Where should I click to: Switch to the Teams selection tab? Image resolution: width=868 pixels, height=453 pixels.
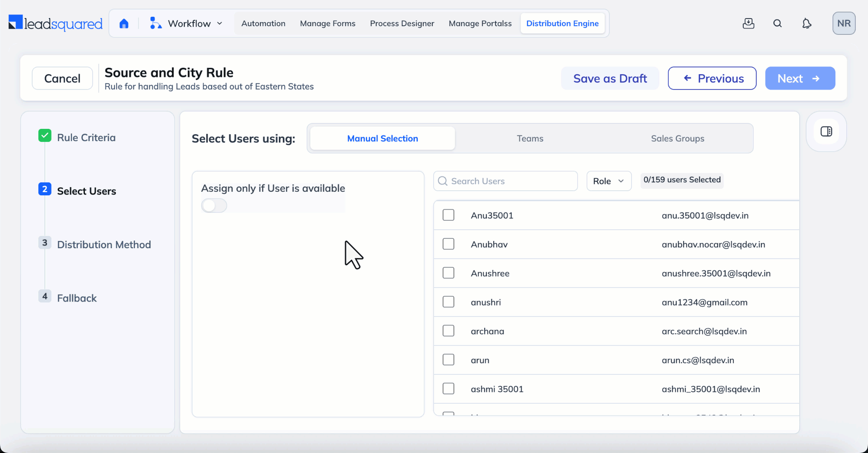coord(530,138)
